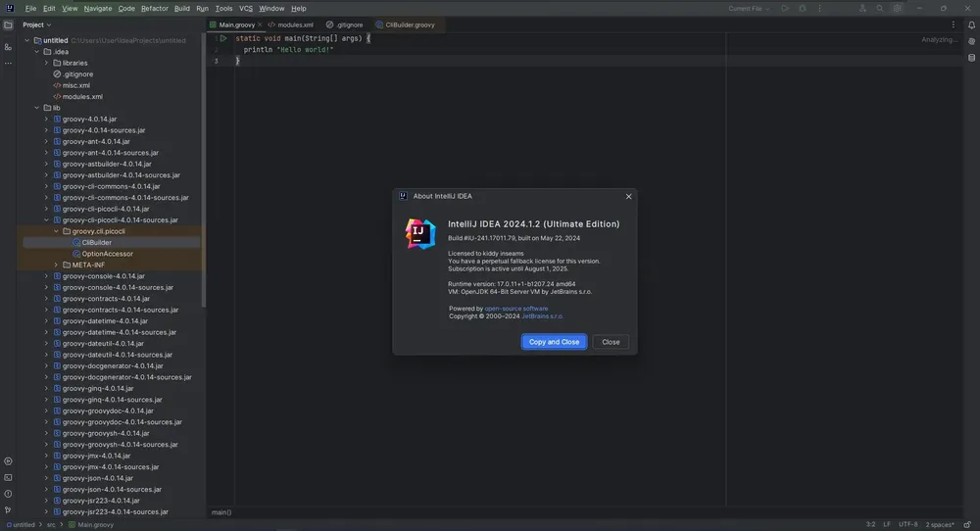Image resolution: width=980 pixels, height=531 pixels.
Task: Switch to the .gitignore editor tab
Action: click(x=344, y=25)
